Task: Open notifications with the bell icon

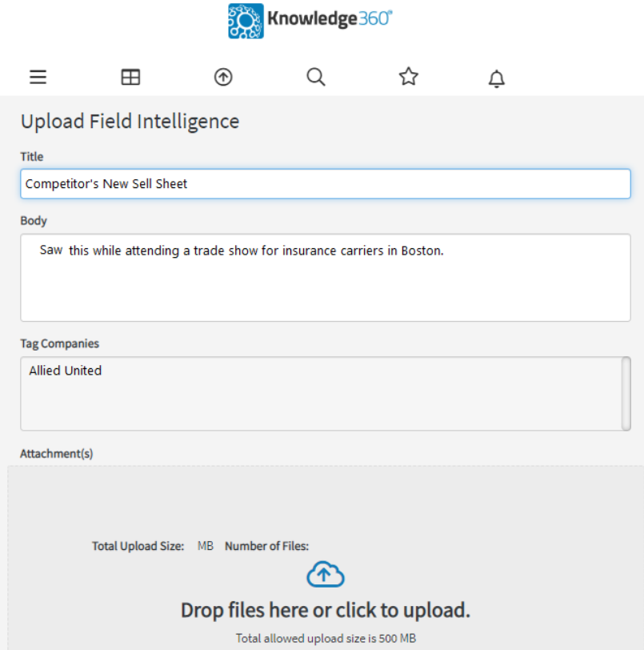Action: point(497,78)
